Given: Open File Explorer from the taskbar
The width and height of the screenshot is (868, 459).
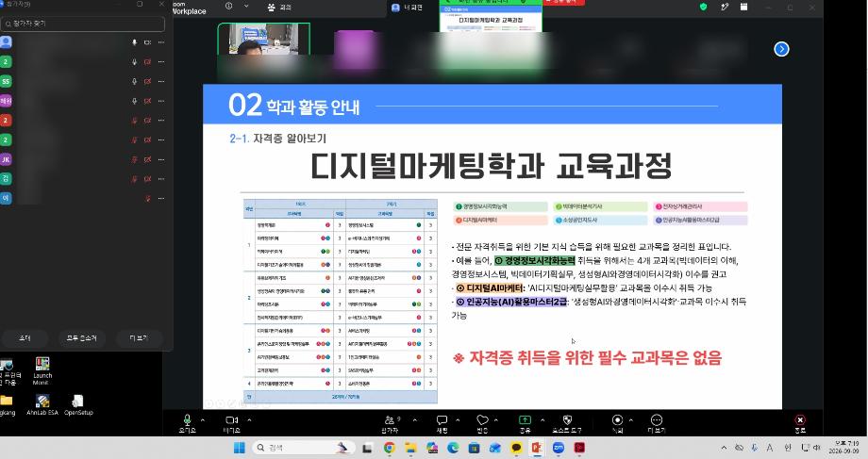Looking at the screenshot, I should tap(410, 448).
